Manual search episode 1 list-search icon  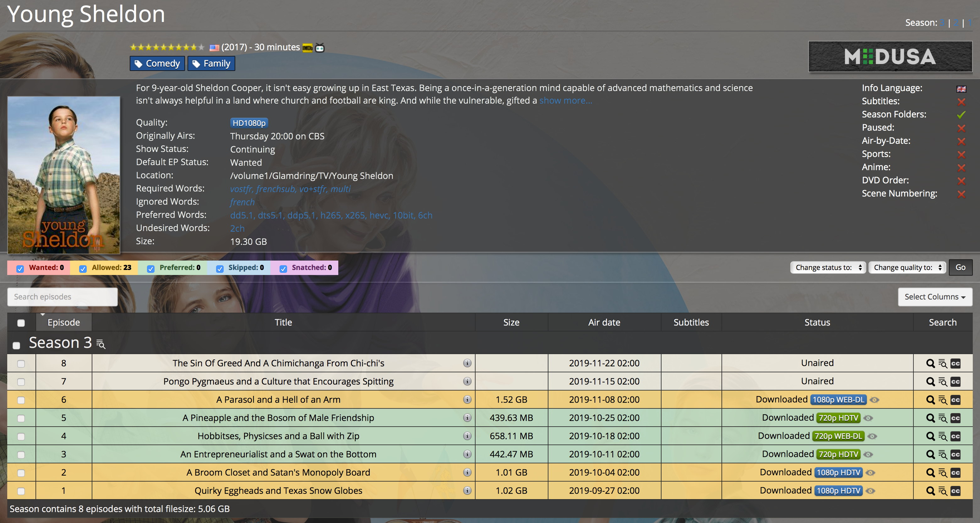[x=943, y=491]
